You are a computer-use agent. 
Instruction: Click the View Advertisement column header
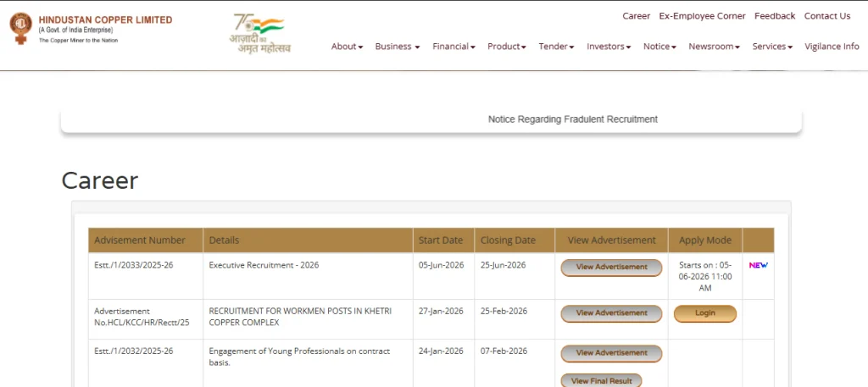coord(612,240)
